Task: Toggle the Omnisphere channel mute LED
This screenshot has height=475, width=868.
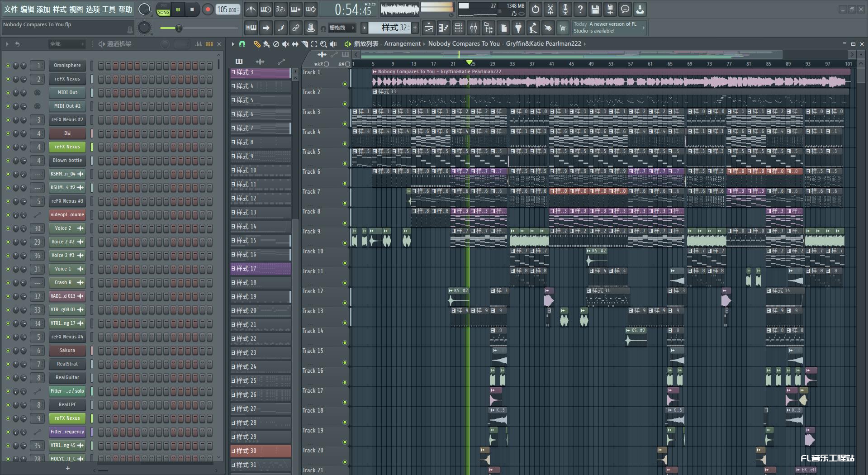Action: pos(8,66)
